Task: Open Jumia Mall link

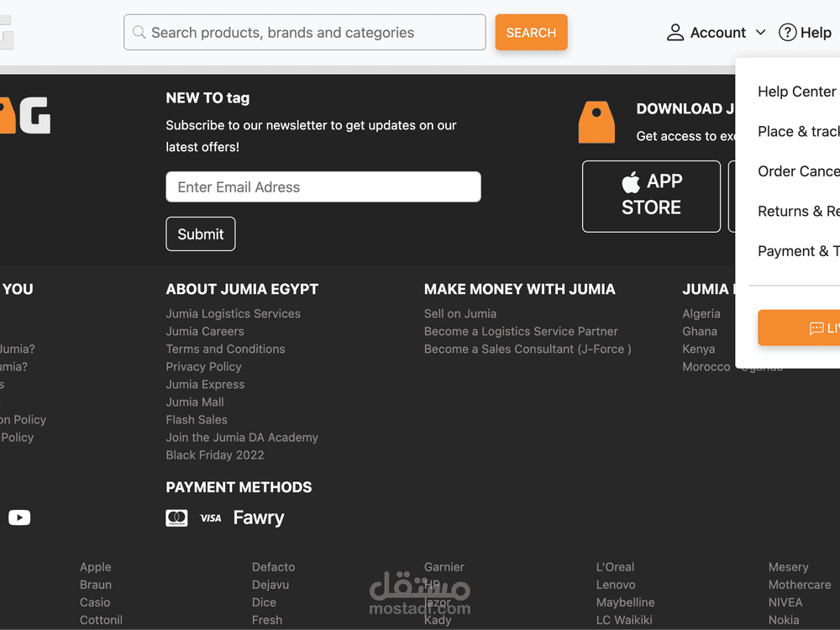Action: pos(195,402)
